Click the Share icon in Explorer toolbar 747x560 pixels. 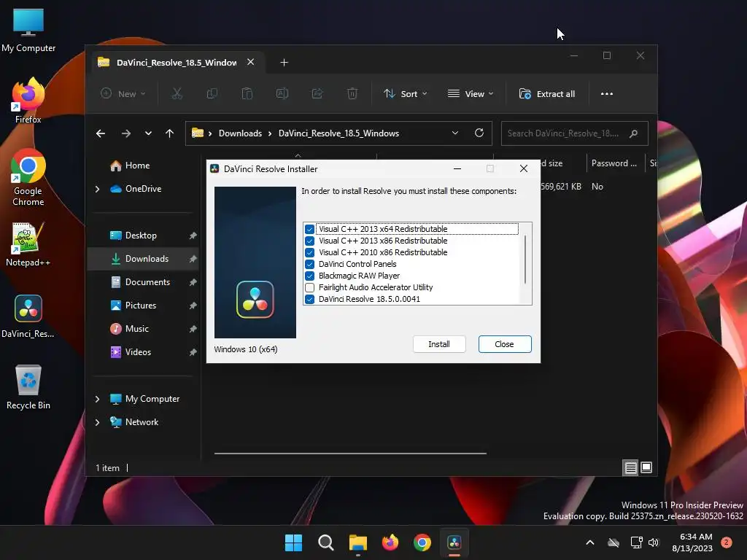coord(317,94)
